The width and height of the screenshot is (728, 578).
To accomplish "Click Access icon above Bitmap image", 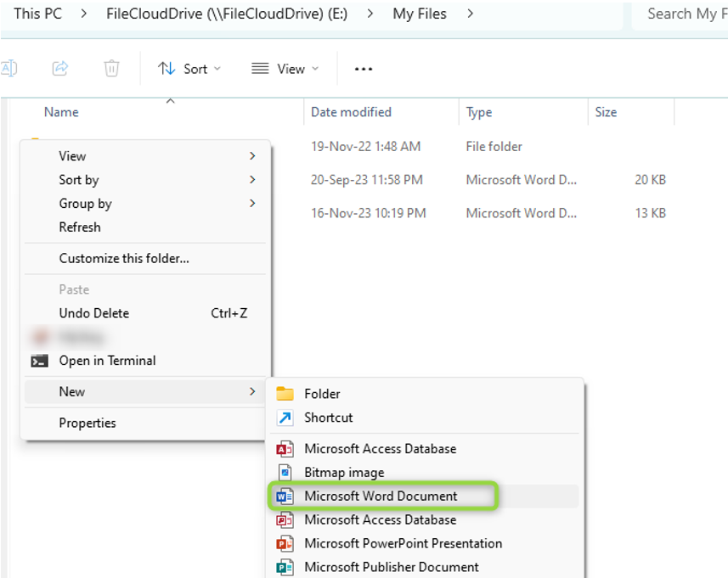I will coord(285,449).
